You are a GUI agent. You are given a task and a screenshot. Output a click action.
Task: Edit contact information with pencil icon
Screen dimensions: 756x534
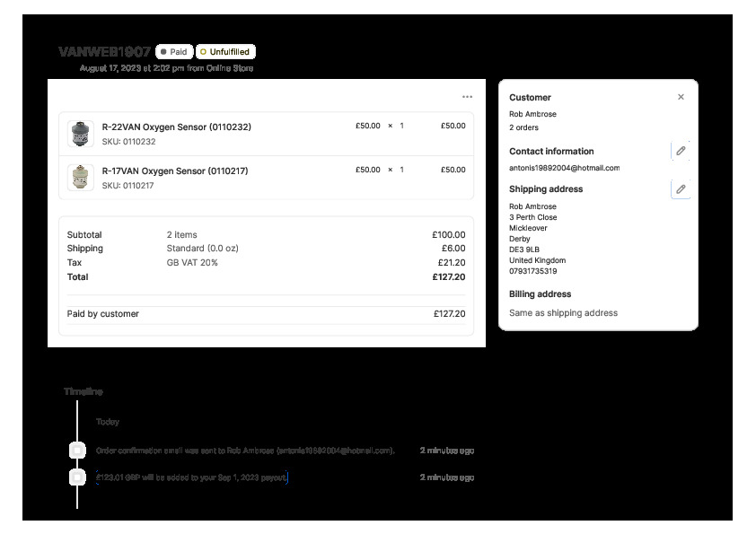pyautogui.click(x=681, y=151)
